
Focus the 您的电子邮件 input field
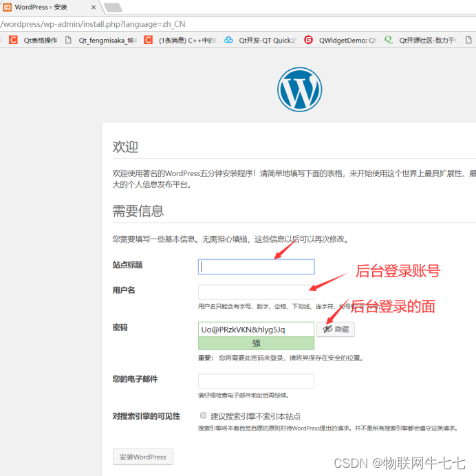256,381
